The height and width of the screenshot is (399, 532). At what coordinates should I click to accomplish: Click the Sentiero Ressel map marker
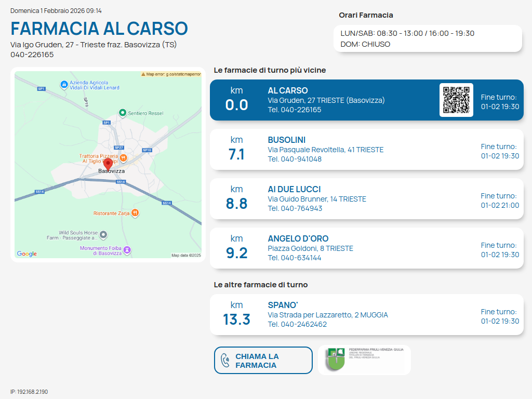tap(123, 113)
